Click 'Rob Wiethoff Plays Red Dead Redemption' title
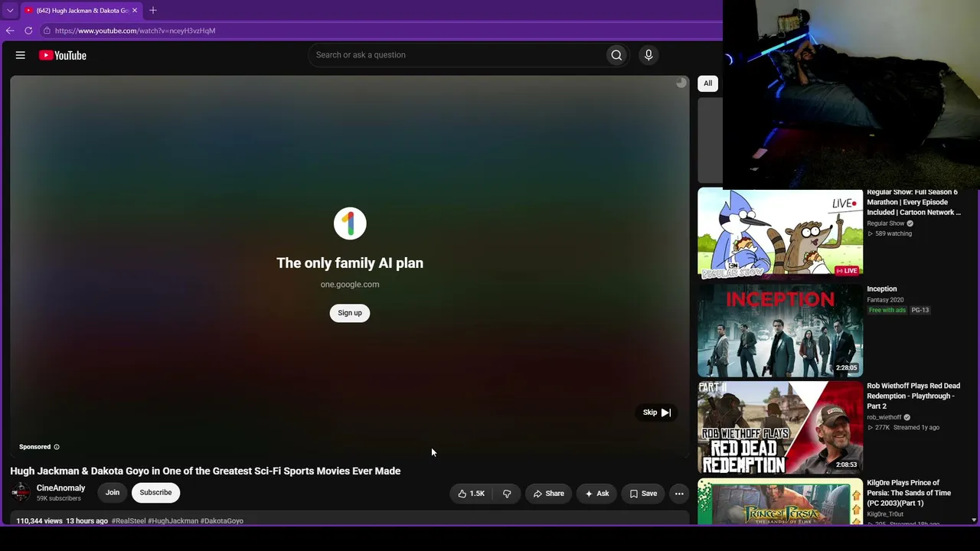The height and width of the screenshot is (551, 980). pyautogui.click(x=913, y=396)
